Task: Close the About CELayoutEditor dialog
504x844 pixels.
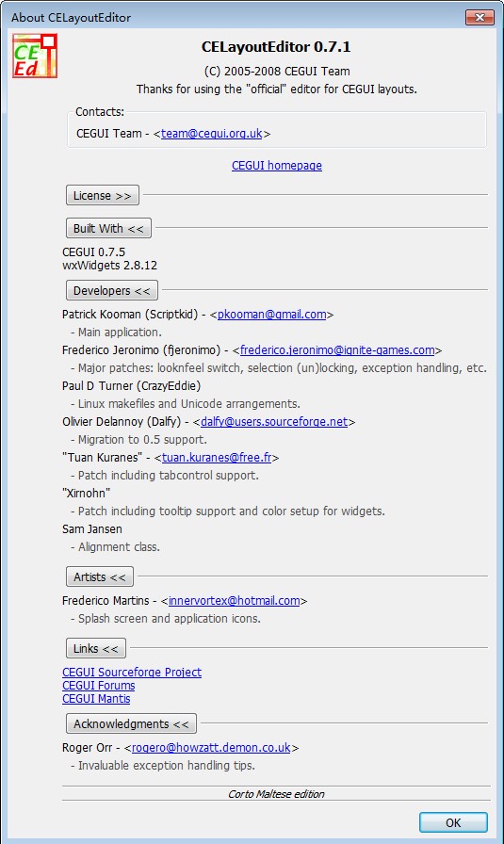Action: point(480,17)
